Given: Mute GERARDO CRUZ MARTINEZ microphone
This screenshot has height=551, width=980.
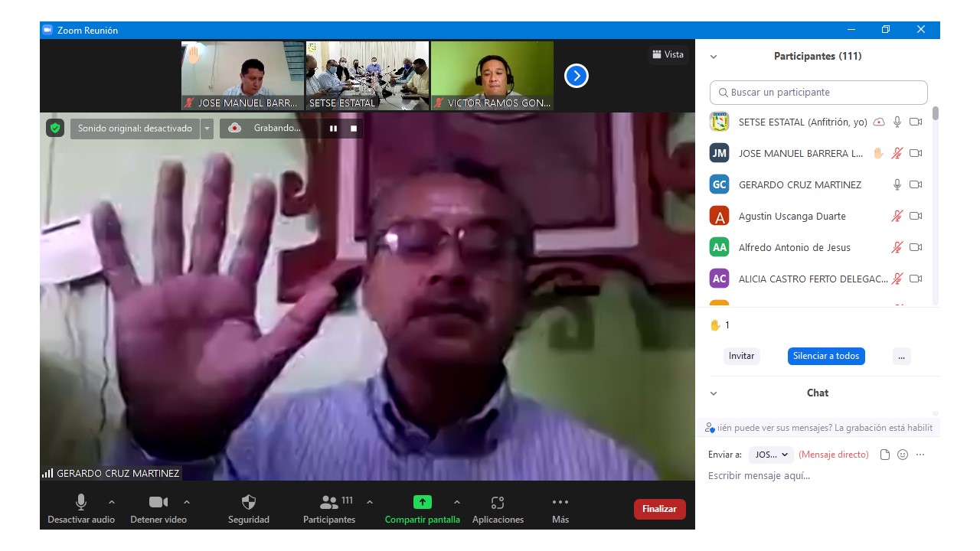Looking at the screenshot, I should 897,184.
